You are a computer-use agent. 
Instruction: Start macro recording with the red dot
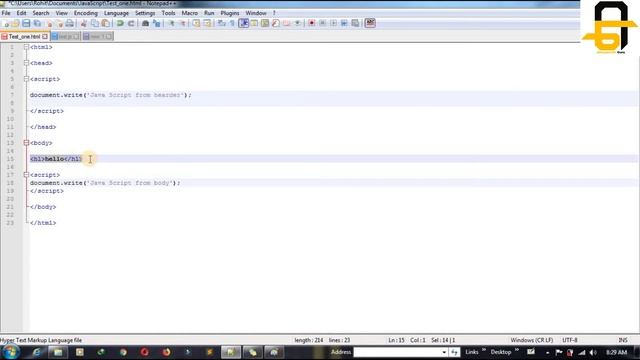[312, 23]
